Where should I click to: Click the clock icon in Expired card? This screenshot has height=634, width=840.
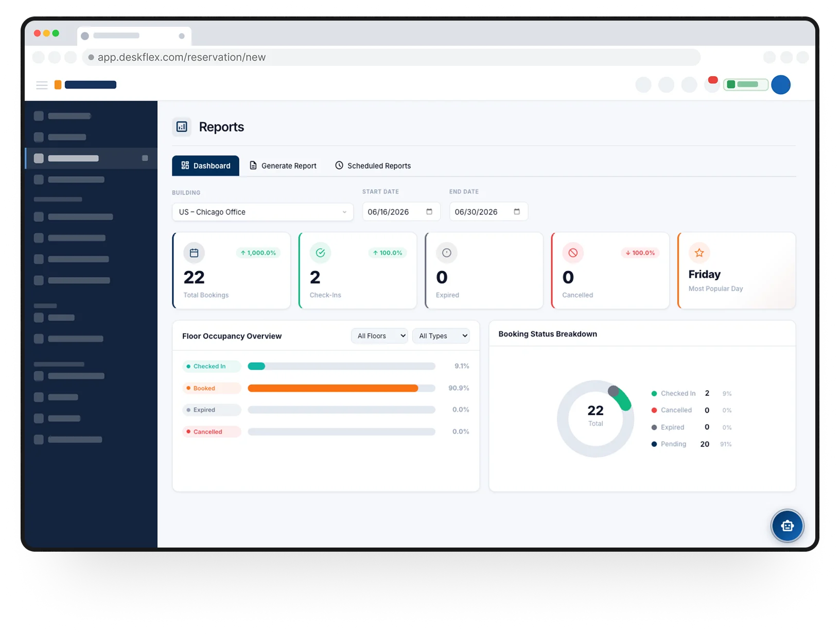(x=447, y=253)
